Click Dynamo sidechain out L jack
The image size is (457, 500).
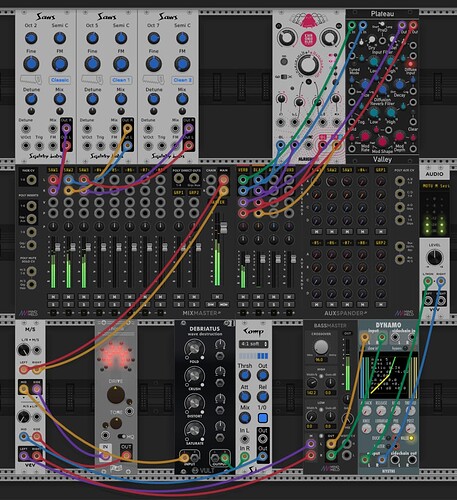tap(395, 460)
